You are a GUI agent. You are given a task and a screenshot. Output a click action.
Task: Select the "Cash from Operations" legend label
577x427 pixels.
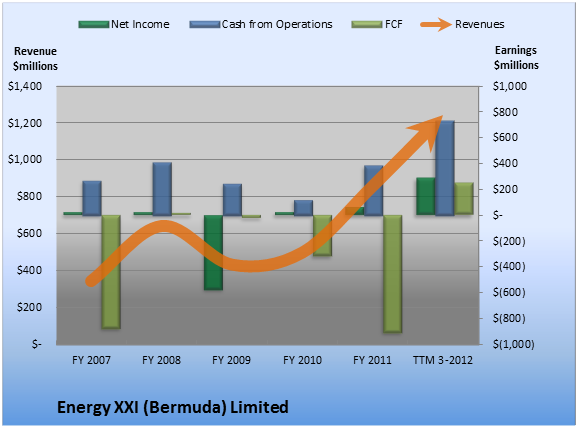pyautogui.click(x=277, y=24)
